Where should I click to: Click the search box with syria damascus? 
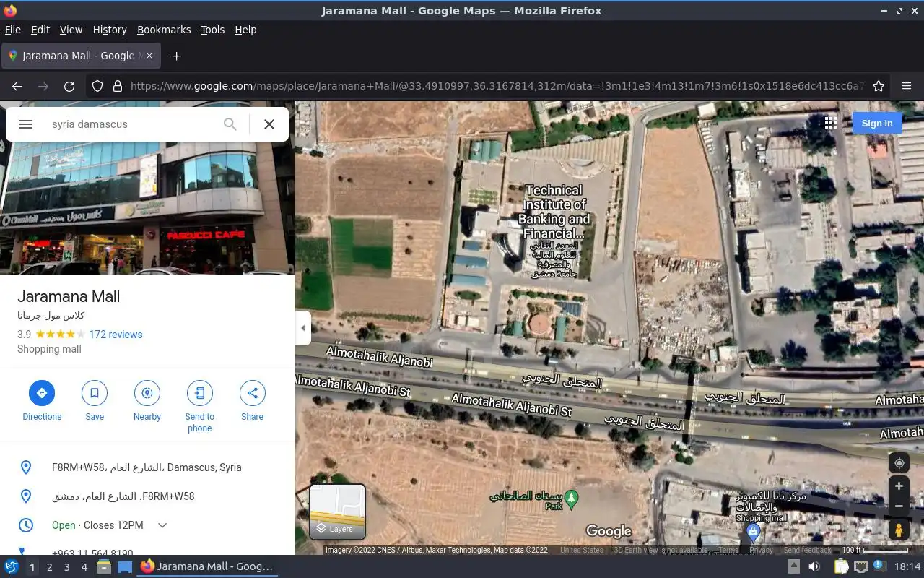point(130,124)
